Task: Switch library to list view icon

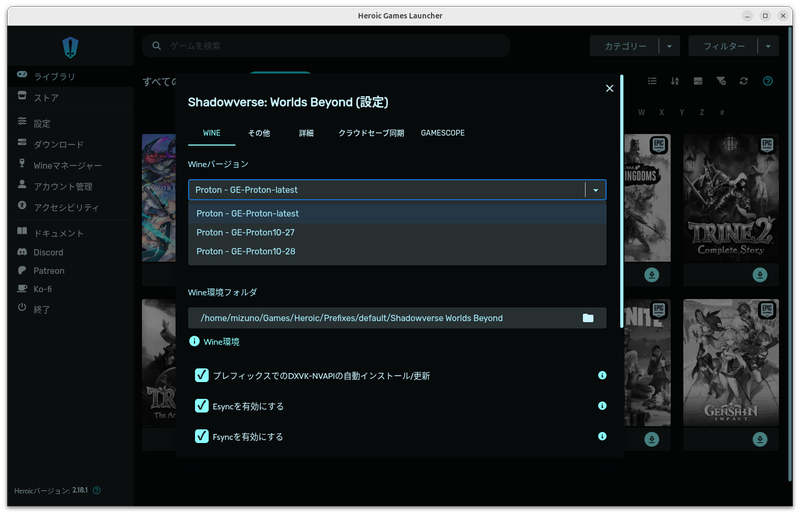Action: point(652,81)
